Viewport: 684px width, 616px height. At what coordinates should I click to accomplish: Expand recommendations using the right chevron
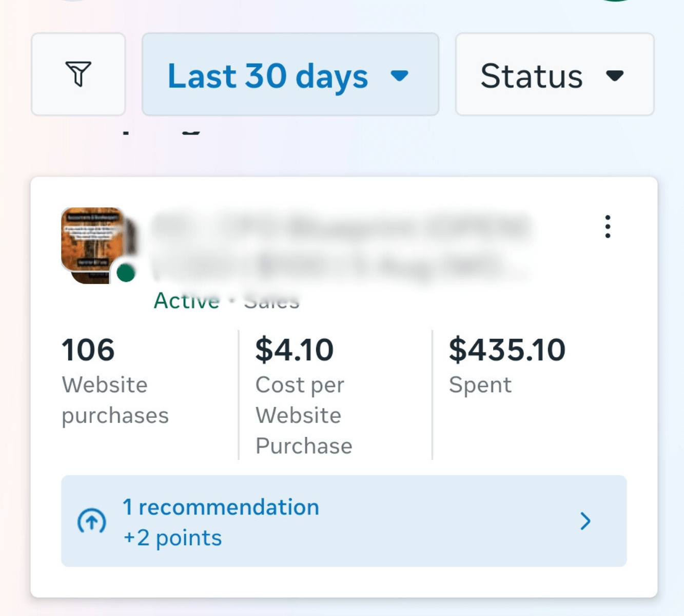click(585, 521)
